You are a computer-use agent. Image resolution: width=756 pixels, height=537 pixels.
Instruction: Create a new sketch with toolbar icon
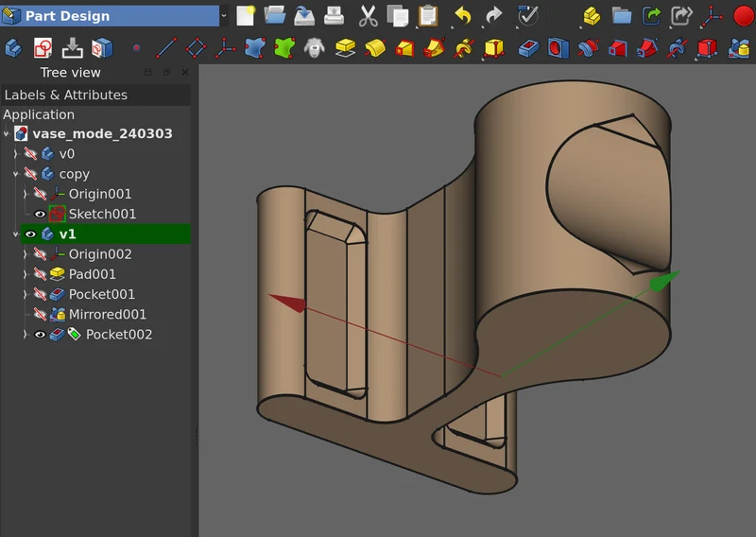point(43,48)
